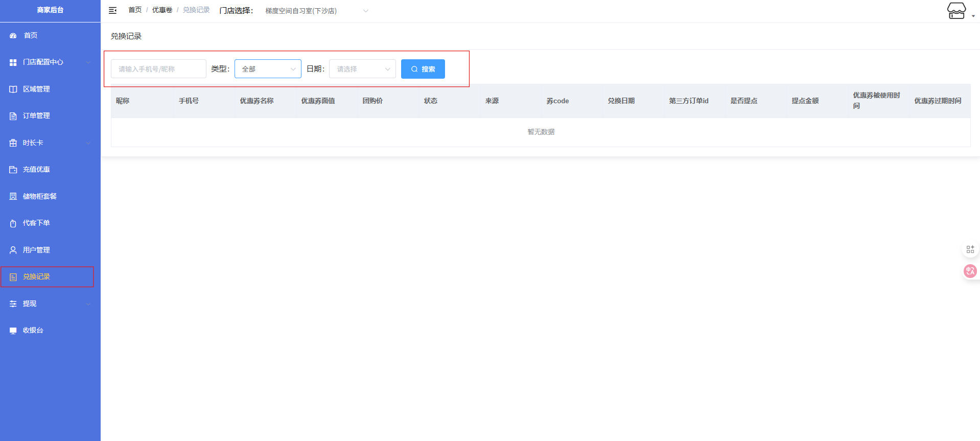The image size is (980, 441).
Task: Click the 提现 sliders icon
Action: pos(13,304)
